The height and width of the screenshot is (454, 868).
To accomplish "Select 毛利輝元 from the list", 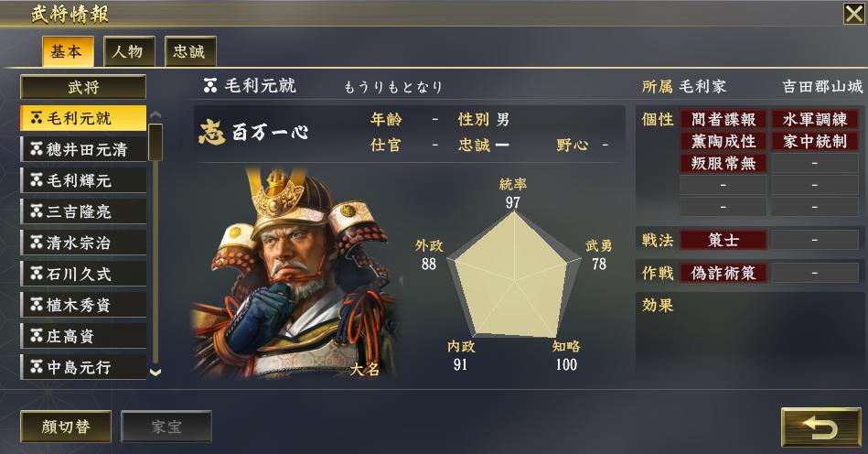I will pos(83,180).
